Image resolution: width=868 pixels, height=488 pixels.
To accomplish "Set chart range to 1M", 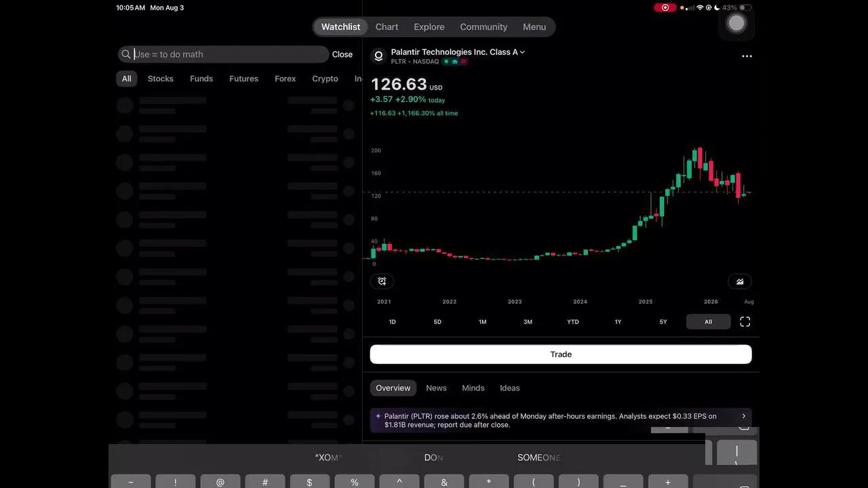I will click(x=483, y=322).
